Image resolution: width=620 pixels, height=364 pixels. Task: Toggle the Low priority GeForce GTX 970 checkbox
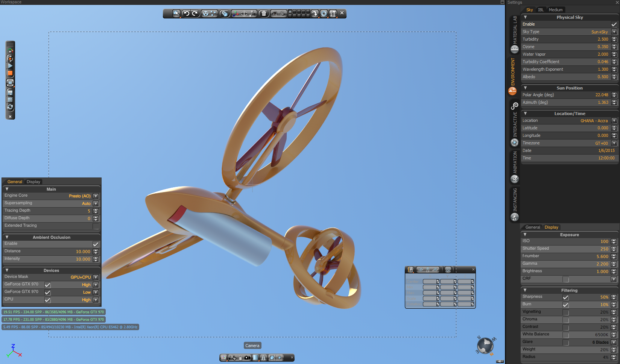(48, 293)
